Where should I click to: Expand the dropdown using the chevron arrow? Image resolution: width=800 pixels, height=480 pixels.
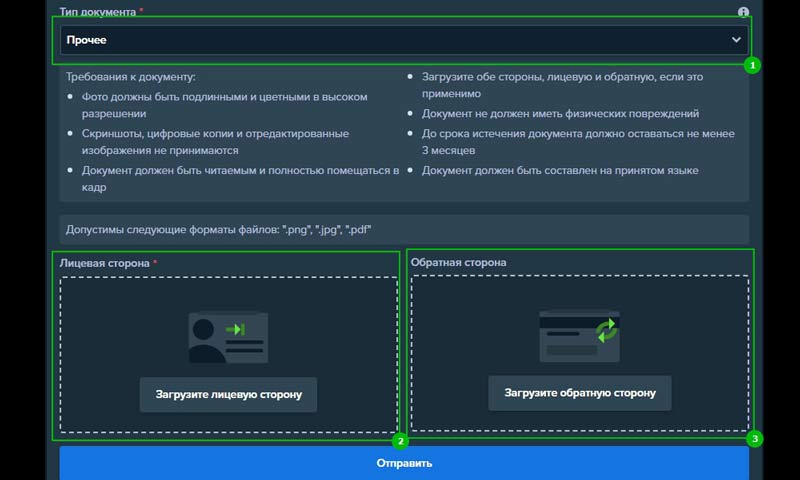coord(737,40)
